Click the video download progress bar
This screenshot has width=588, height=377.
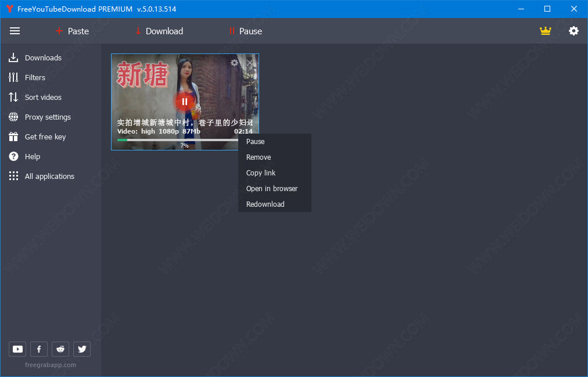(178, 140)
